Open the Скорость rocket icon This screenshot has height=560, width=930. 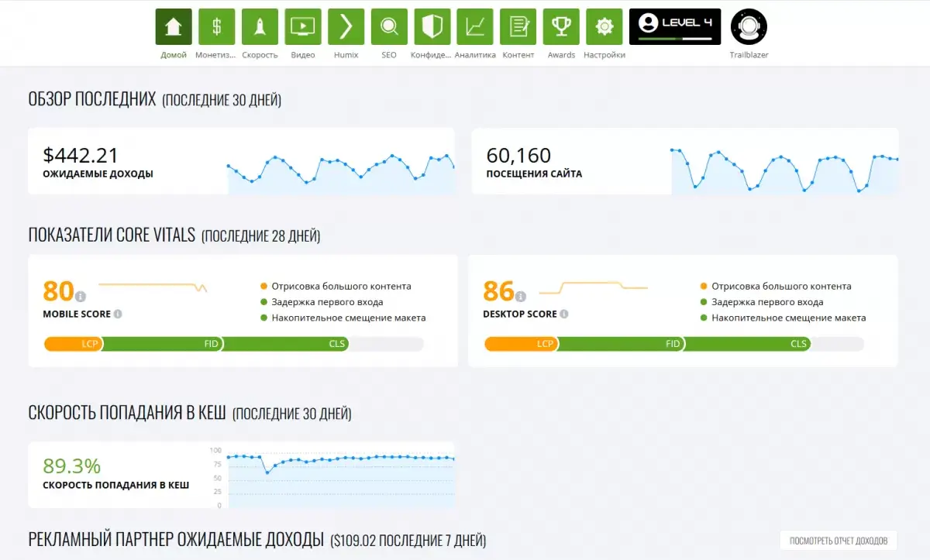pyautogui.click(x=260, y=27)
